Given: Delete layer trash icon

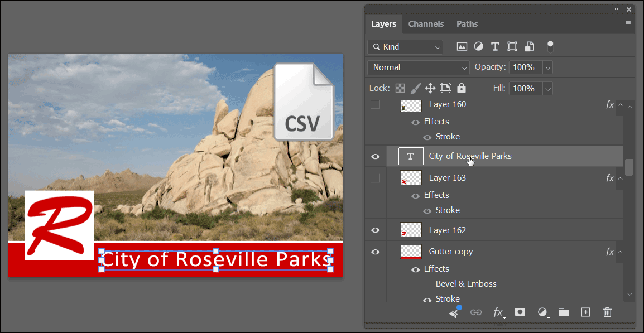Looking at the screenshot, I should 607,312.
